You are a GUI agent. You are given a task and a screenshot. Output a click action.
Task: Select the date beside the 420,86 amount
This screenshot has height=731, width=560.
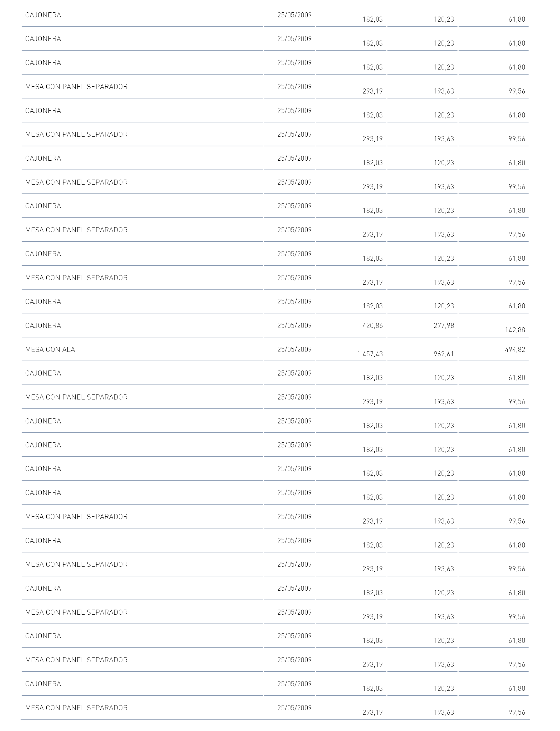click(x=294, y=325)
